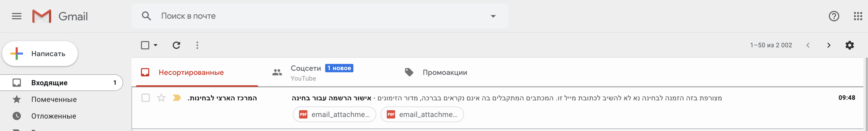
Task: Open the main menu hamburger icon
Action: click(x=16, y=16)
